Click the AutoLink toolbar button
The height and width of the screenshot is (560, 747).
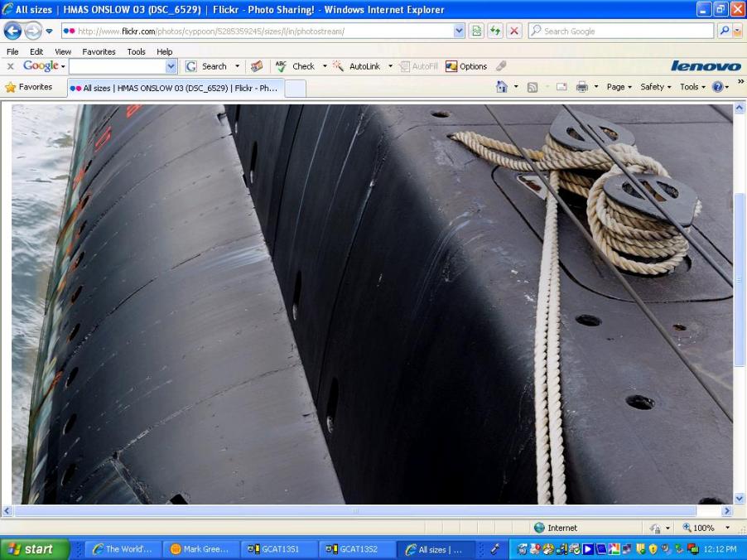pyautogui.click(x=358, y=66)
